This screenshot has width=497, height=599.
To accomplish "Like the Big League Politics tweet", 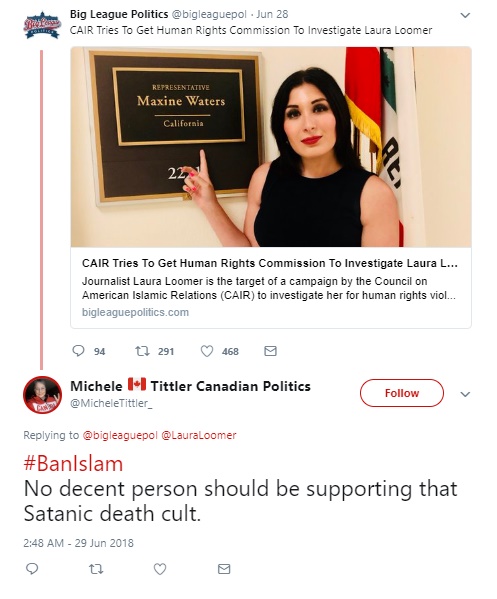I will pyautogui.click(x=207, y=351).
